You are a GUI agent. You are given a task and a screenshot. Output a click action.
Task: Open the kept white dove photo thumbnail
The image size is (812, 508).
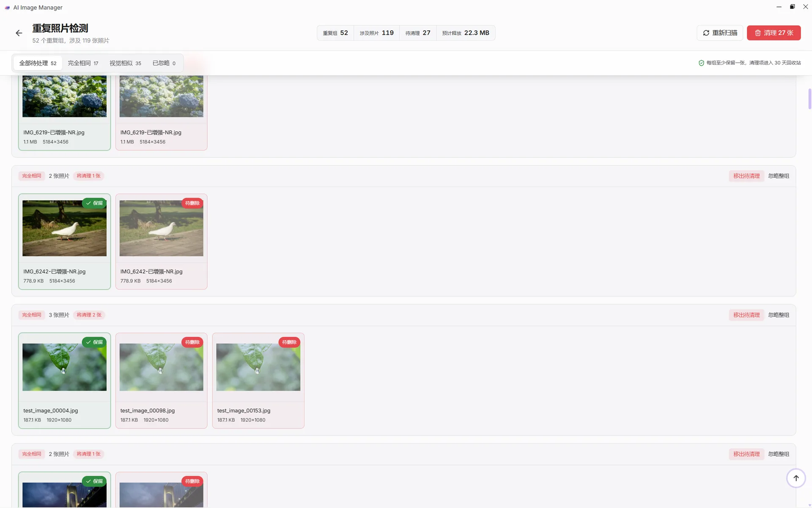tap(64, 228)
